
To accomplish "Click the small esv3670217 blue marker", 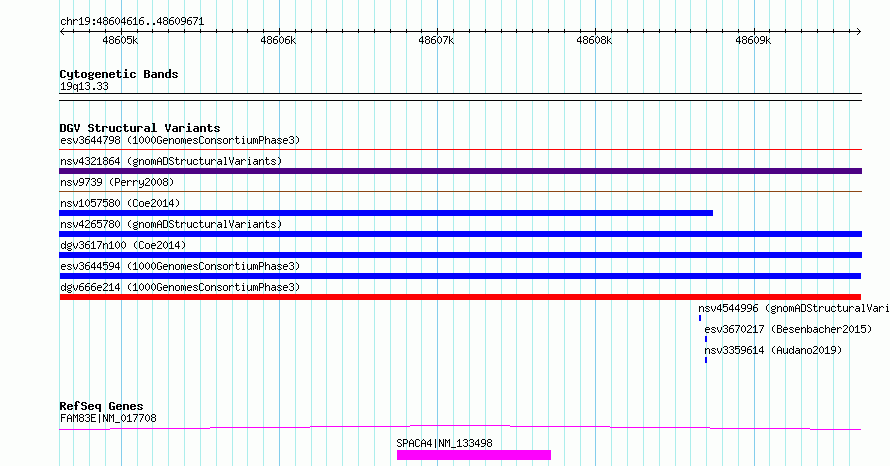I will click(x=706, y=339).
